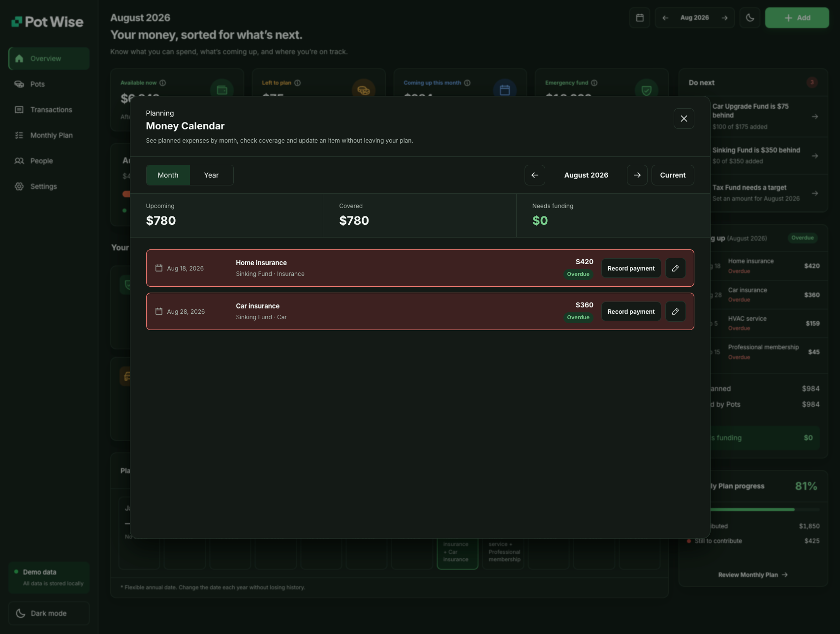Viewport: 840px width, 634px height.
Task: Jump to the Current month
Action: click(672, 175)
